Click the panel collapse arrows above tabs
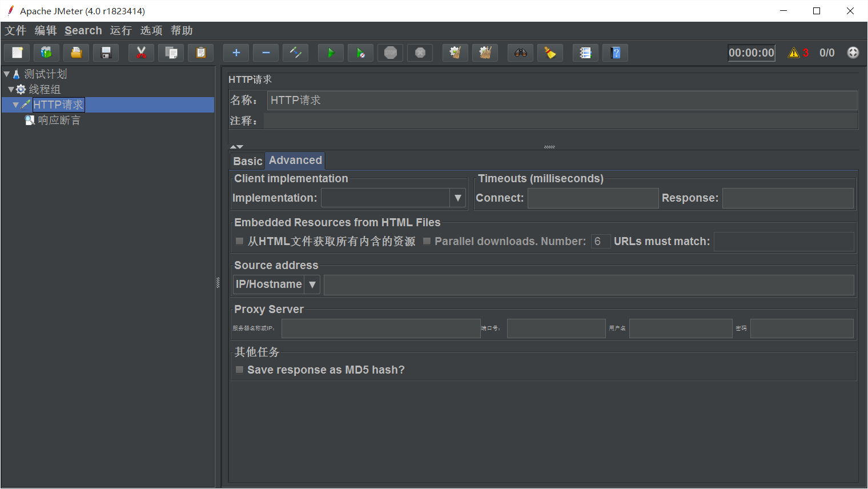Image resolution: width=868 pixels, height=489 pixels. tap(236, 147)
